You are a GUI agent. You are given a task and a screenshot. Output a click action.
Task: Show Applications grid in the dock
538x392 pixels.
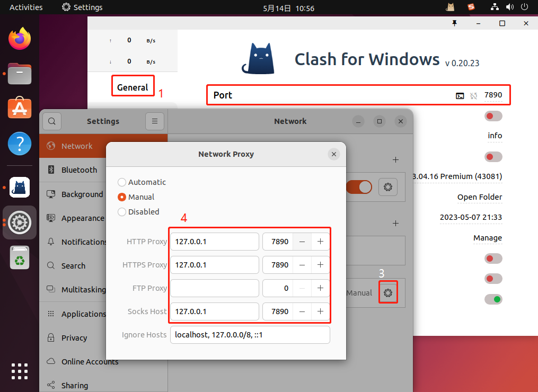pos(20,371)
